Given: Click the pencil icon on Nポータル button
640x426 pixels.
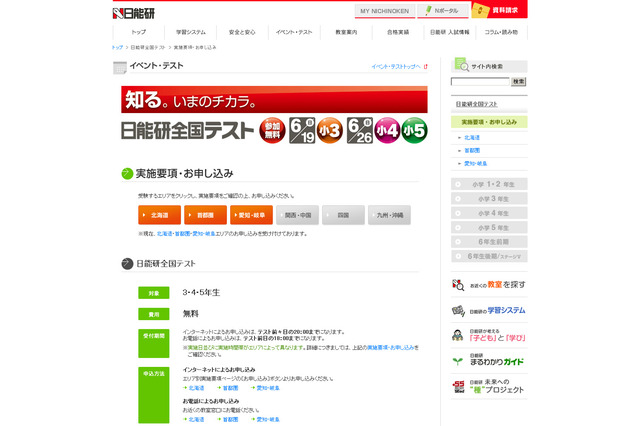Looking at the screenshot, I should (x=428, y=10).
